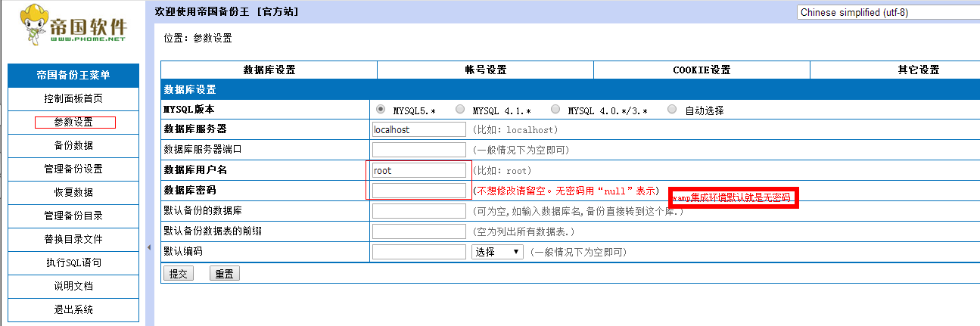Click the 数据库服务器端口 input field
This screenshot has height=326, width=980.
coord(419,150)
